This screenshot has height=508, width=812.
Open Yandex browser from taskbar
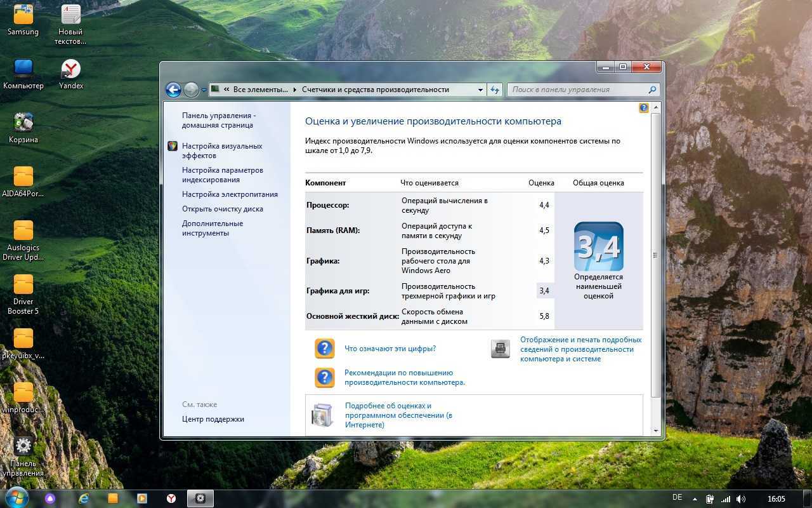click(x=171, y=498)
